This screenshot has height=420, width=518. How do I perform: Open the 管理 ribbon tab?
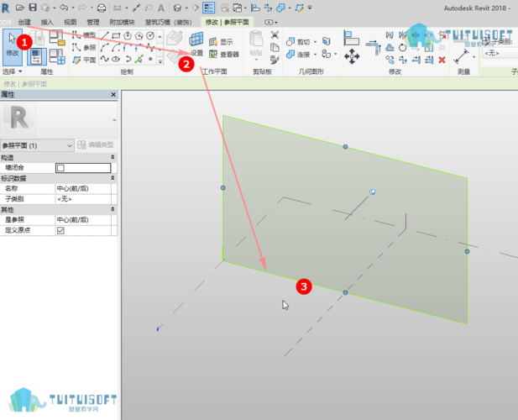coord(92,21)
